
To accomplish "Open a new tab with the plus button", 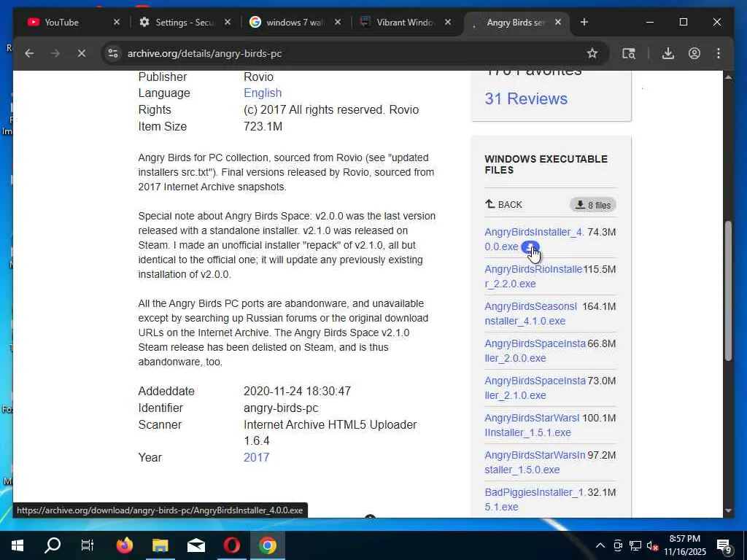I will pos(584,22).
